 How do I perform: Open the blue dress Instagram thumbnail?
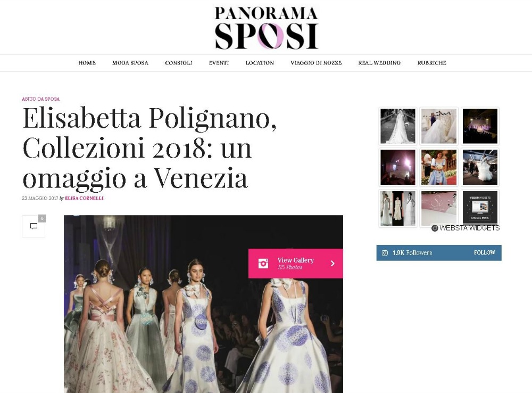click(439, 167)
